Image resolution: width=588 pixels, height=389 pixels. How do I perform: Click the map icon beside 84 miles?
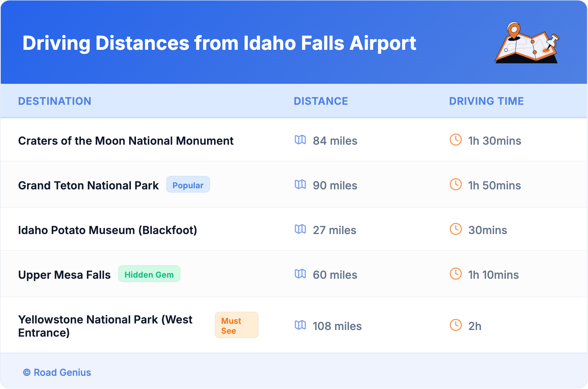300,140
